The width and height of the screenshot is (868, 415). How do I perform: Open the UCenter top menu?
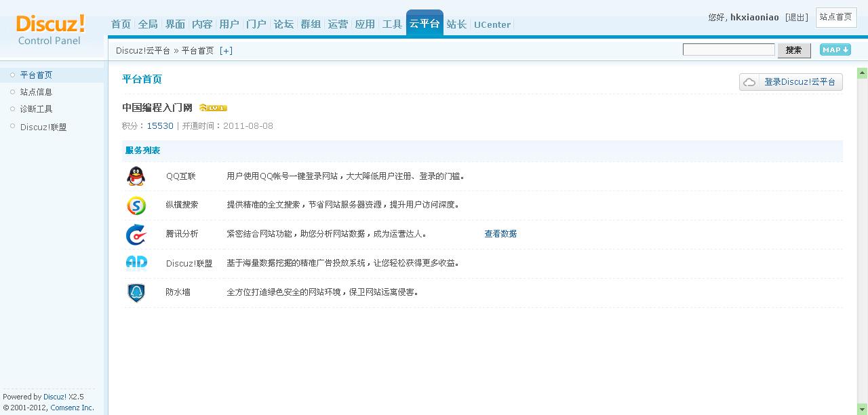(x=492, y=24)
